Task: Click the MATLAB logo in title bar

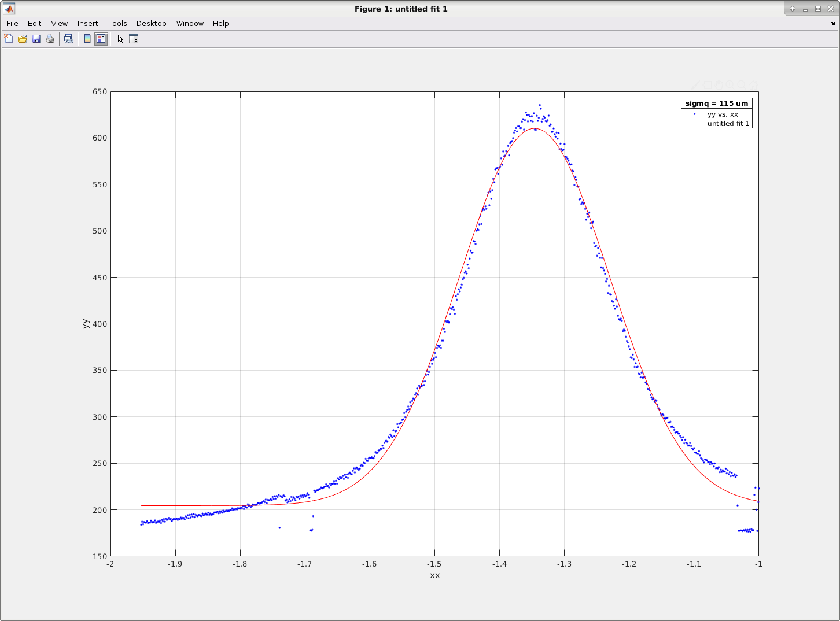Action: coord(9,9)
